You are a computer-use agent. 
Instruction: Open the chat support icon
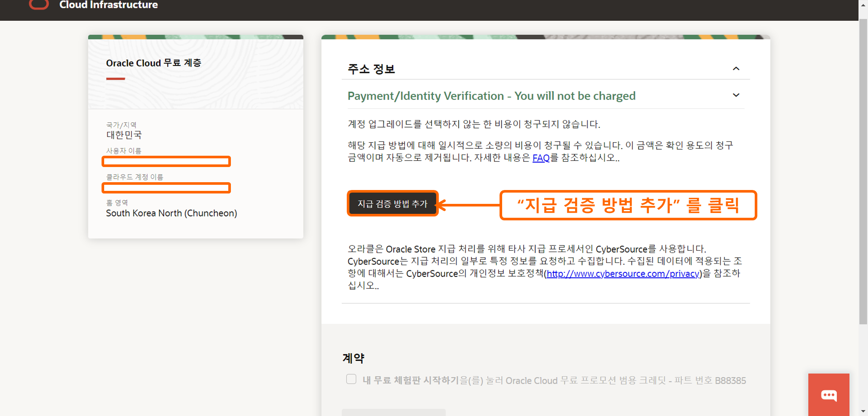(829, 395)
